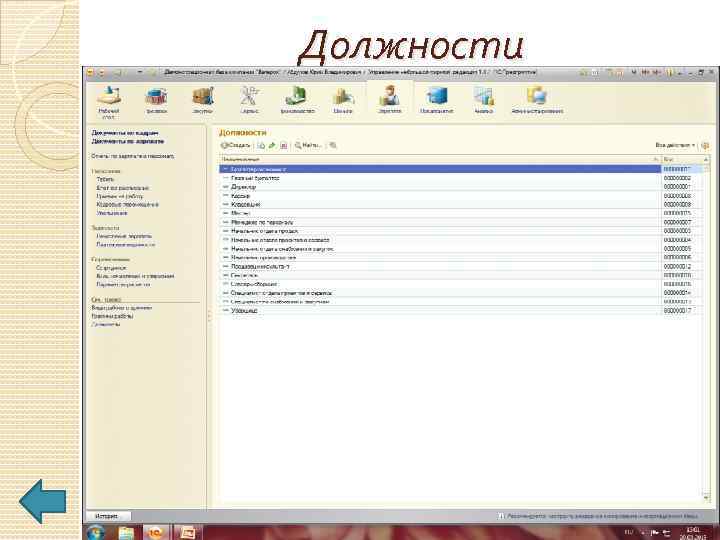Select the highlighted first row in list
720x540 pixels.
440,169
